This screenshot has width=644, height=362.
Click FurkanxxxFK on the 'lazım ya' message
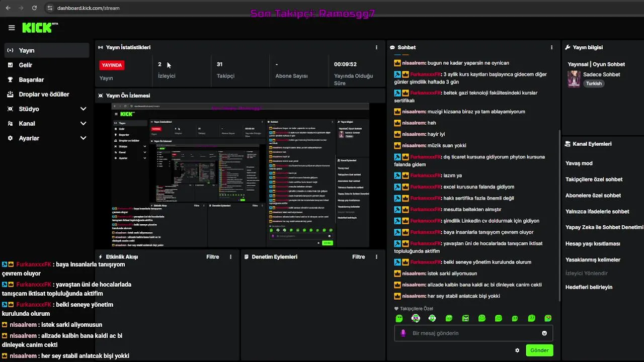[x=426, y=175]
